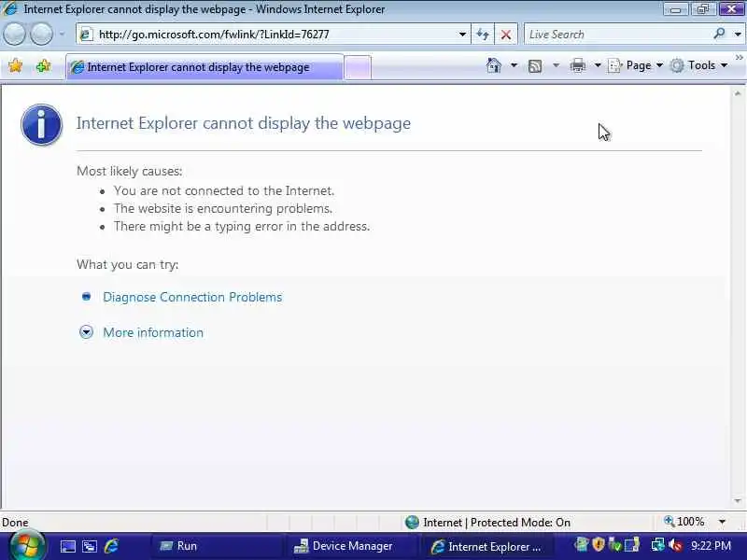This screenshot has width=747, height=560.
Task: Click the Done status bar text
Action: pos(15,523)
